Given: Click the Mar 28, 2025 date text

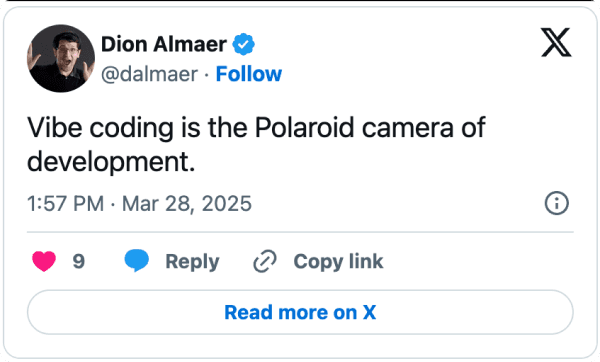Looking at the screenshot, I should pyautogui.click(x=187, y=203).
